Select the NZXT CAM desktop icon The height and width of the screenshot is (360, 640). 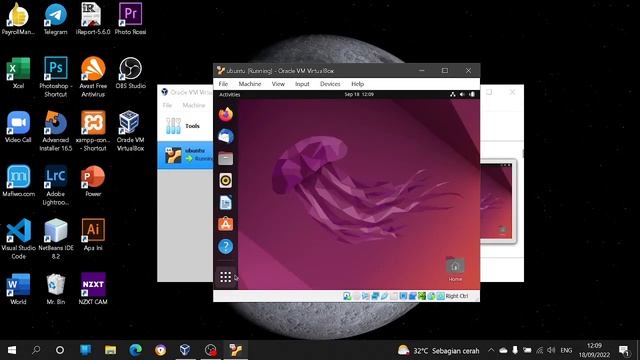click(x=93, y=289)
